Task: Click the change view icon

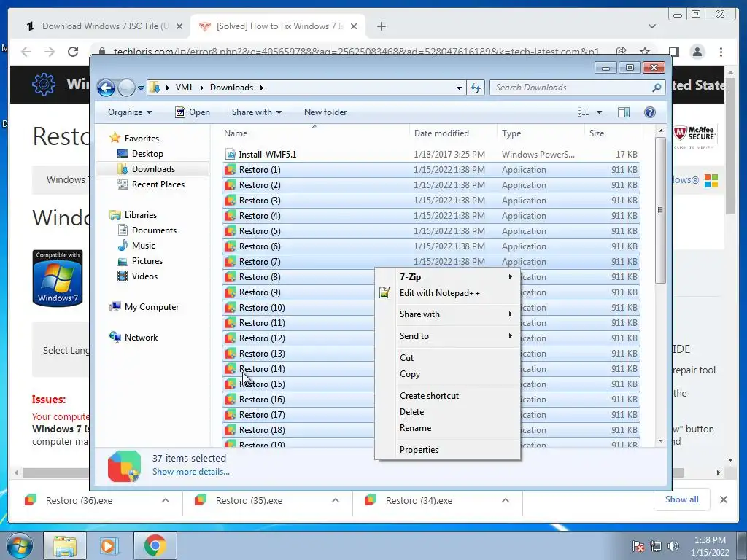Action: [583, 112]
